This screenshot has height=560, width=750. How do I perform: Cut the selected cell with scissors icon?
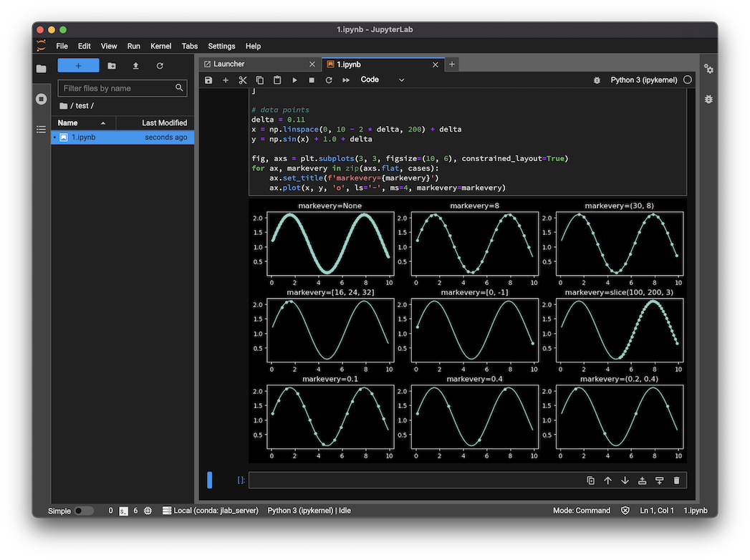(243, 80)
